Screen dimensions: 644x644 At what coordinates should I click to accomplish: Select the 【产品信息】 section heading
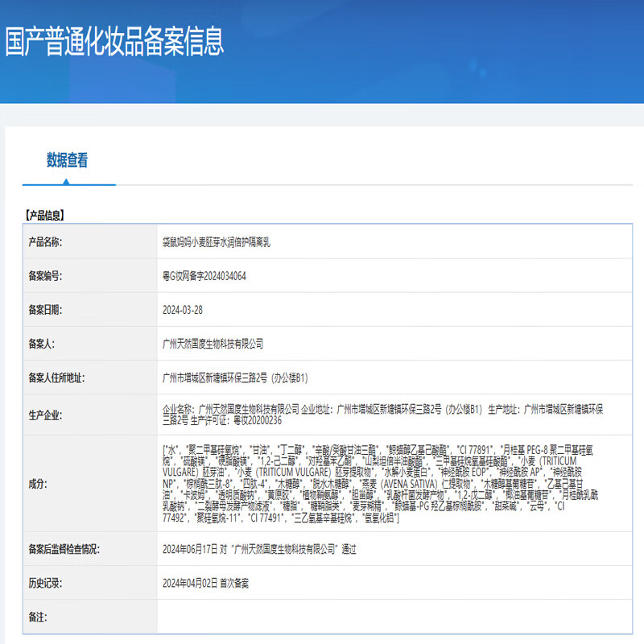click(45, 215)
